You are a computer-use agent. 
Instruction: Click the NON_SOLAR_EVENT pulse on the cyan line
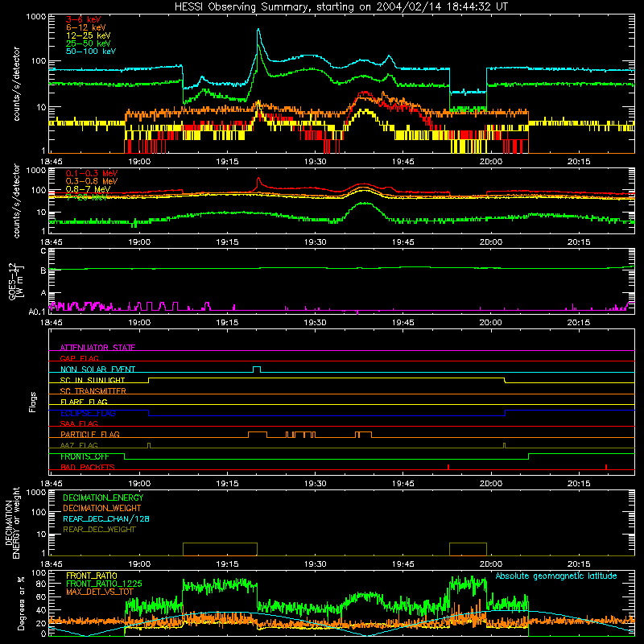[257, 369]
